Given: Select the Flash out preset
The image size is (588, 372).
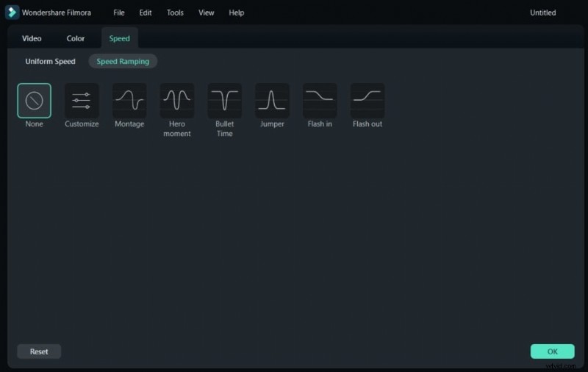Looking at the screenshot, I should pos(367,101).
